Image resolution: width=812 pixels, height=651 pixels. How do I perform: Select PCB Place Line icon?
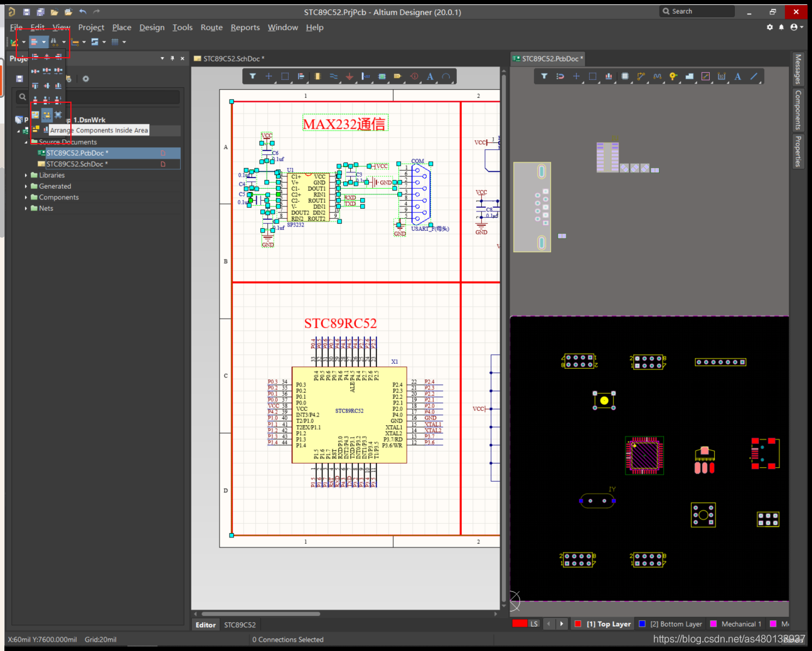click(754, 77)
